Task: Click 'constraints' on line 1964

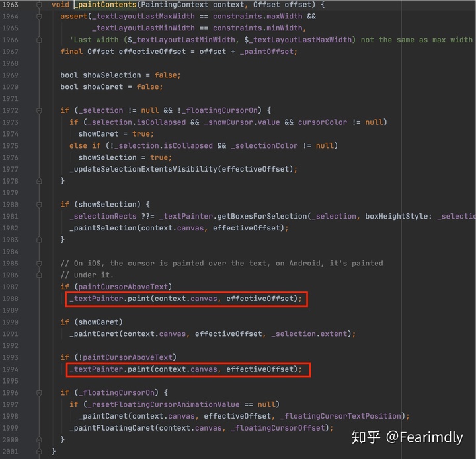Action: 237,17
